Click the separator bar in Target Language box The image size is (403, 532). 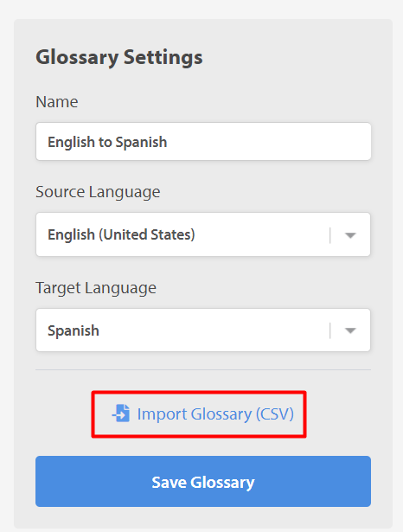329,330
